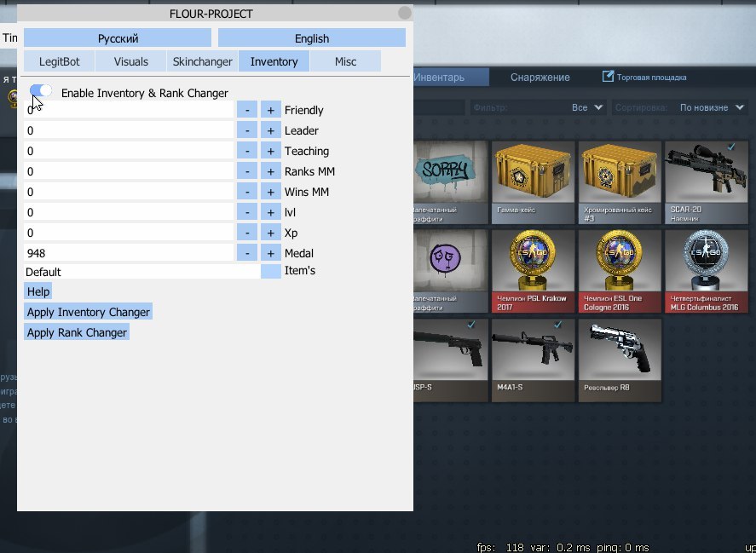756x553 pixels.
Task: Decrease the Xp value
Action: [x=247, y=233]
